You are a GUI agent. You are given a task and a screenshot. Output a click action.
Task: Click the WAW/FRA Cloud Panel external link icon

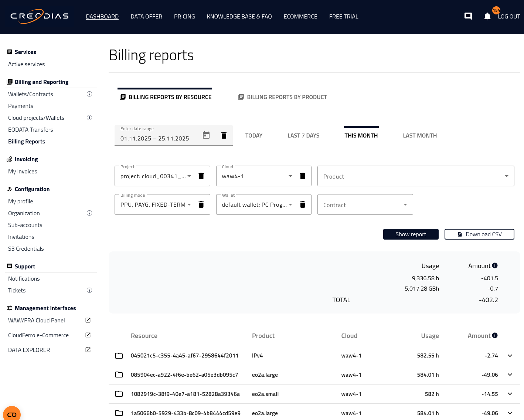click(88, 320)
